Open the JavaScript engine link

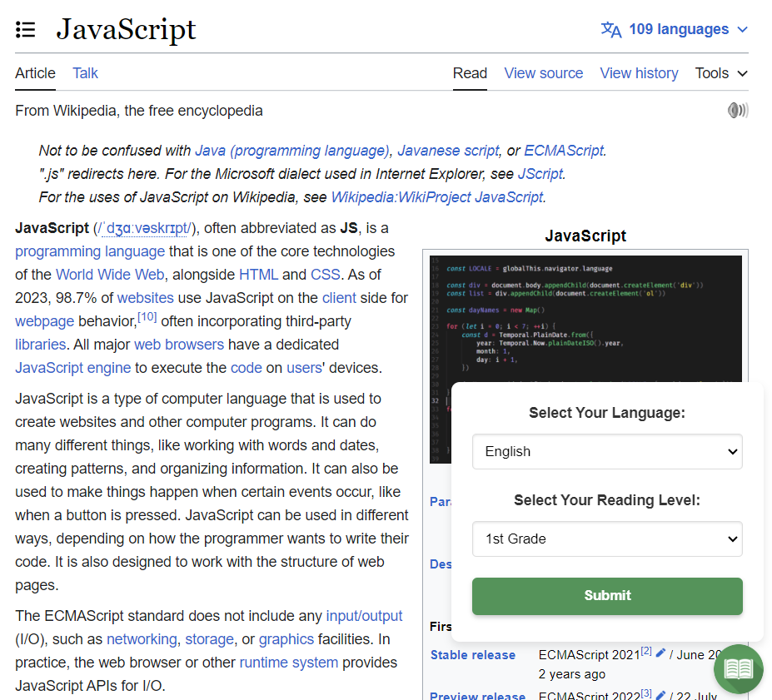72,368
